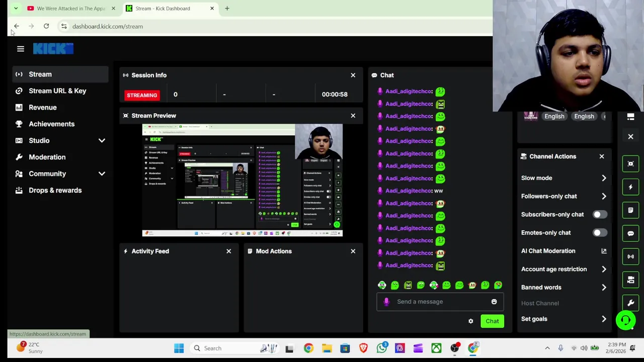This screenshot has width=644, height=362.
Task: Enable Subscribers-only chat toggle
Action: pos(599,215)
